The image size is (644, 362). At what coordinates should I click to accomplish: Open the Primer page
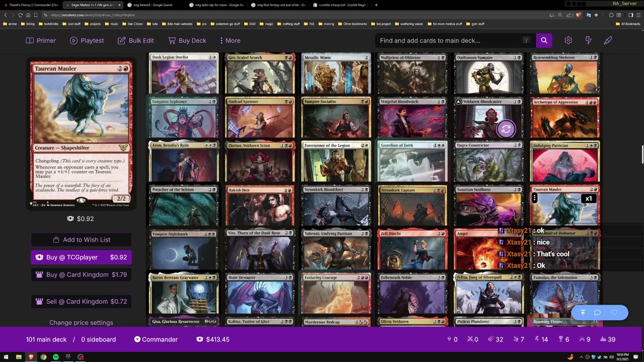[41, 40]
